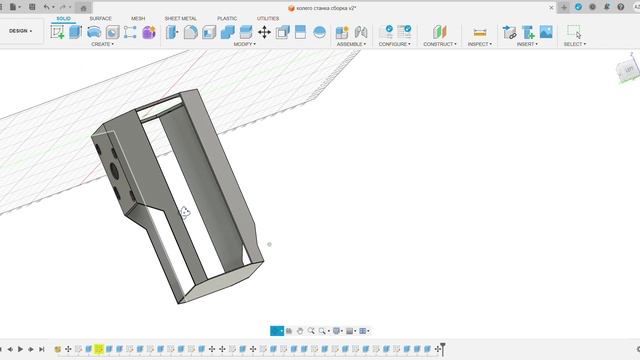Image resolution: width=640 pixels, height=360 pixels.
Task: Open the Notifications bell icon
Action: click(607, 7)
